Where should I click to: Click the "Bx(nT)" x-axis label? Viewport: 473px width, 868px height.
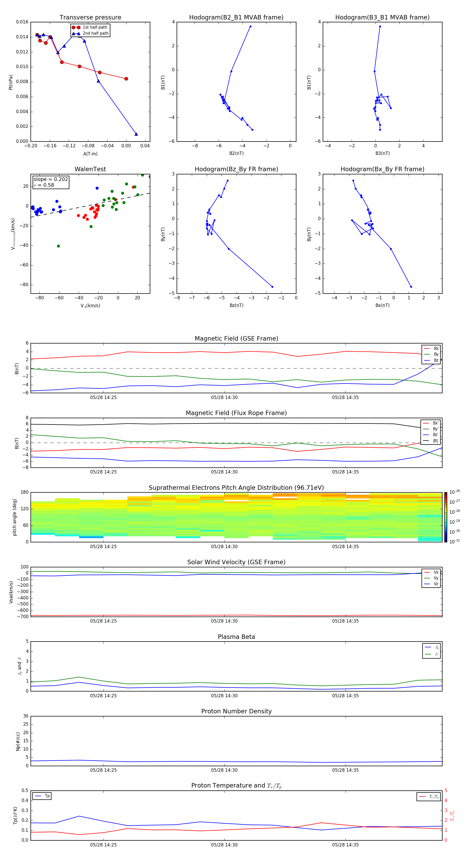tap(382, 305)
